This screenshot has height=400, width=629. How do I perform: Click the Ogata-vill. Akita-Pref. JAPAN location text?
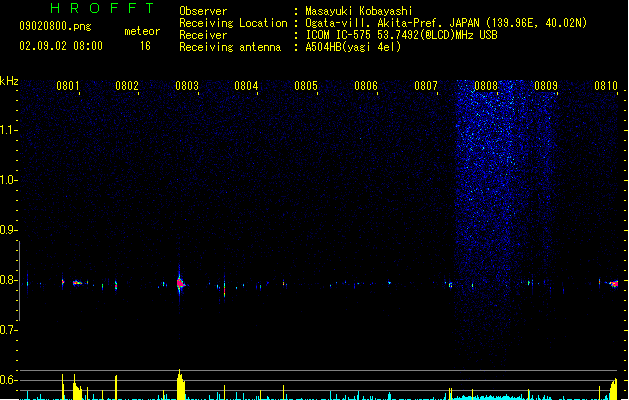coord(446,23)
